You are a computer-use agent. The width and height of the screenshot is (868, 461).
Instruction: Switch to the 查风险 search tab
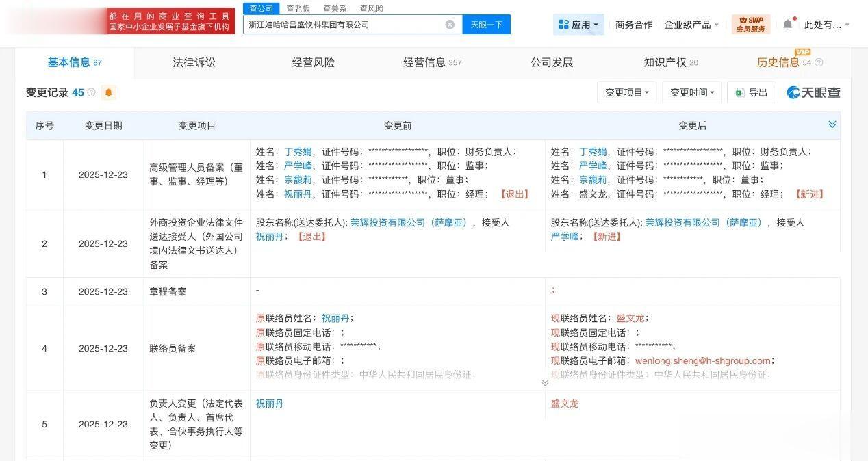(x=372, y=8)
